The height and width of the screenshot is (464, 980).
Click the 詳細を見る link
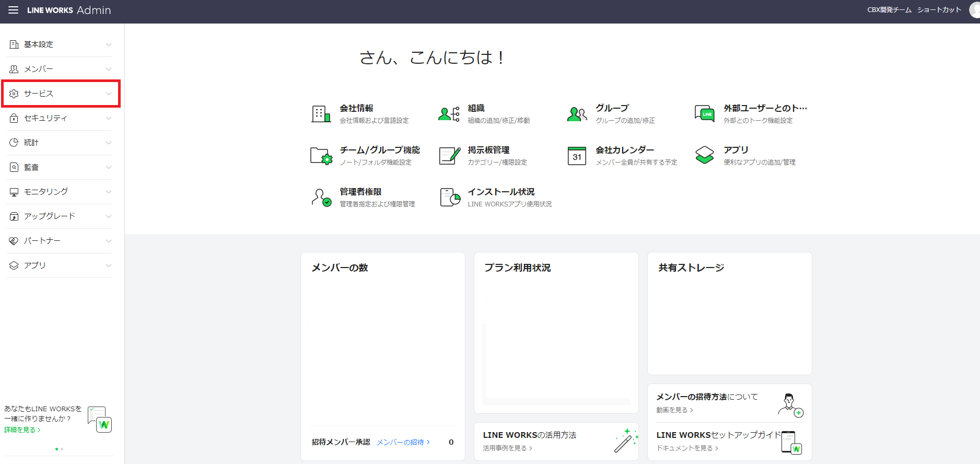point(22,430)
